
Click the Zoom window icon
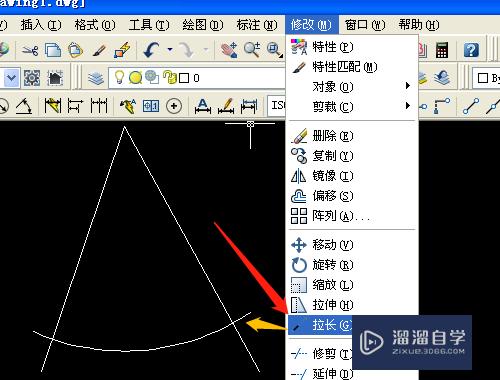coord(275,50)
